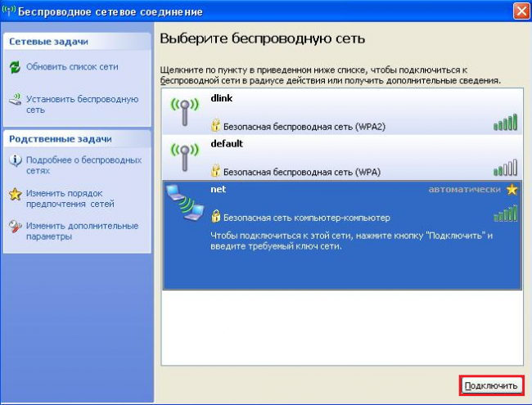Click the refresh network list icon

click(x=15, y=67)
